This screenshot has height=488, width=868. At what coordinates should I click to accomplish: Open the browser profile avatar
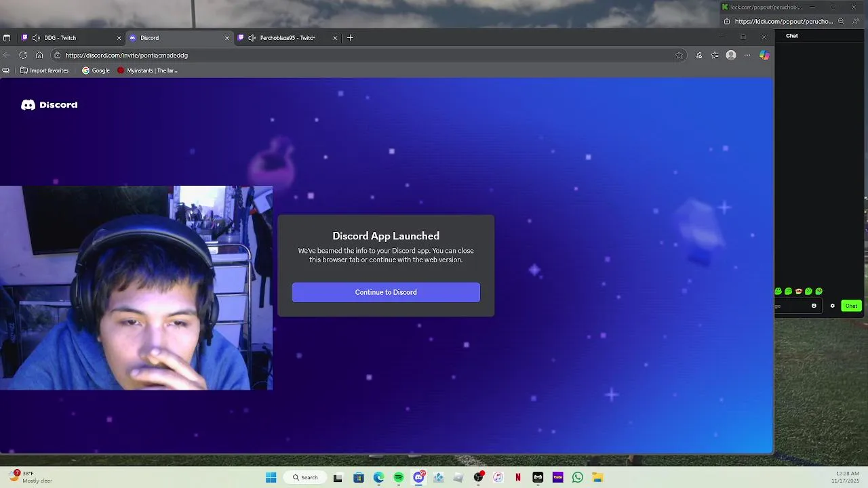pyautogui.click(x=731, y=56)
